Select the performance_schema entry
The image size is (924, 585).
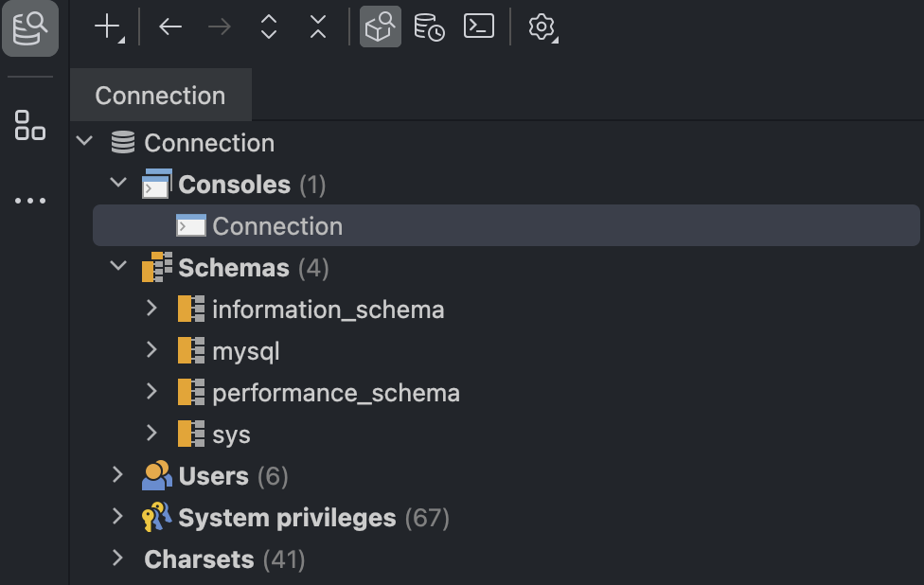[x=335, y=393]
